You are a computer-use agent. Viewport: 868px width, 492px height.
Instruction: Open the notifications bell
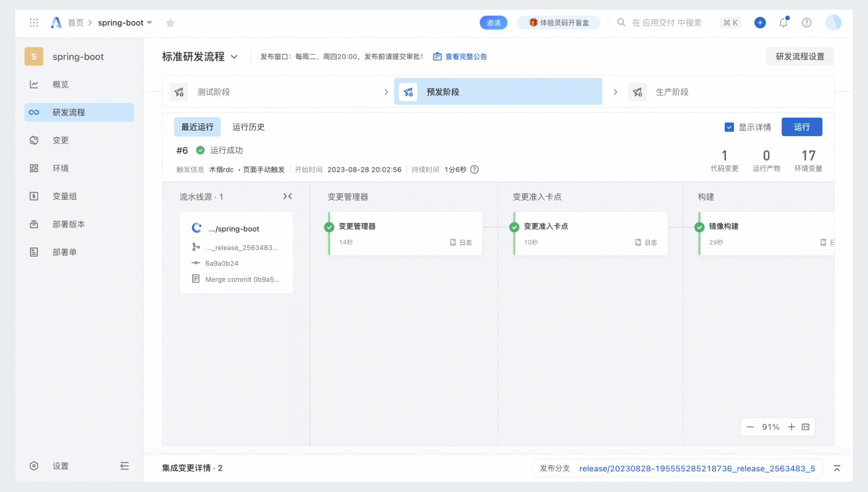[784, 23]
